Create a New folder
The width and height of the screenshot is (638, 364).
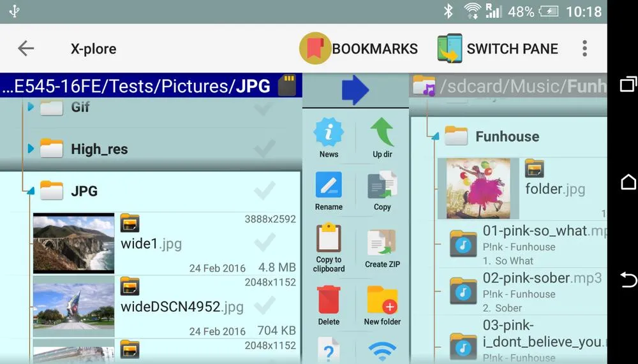click(382, 300)
